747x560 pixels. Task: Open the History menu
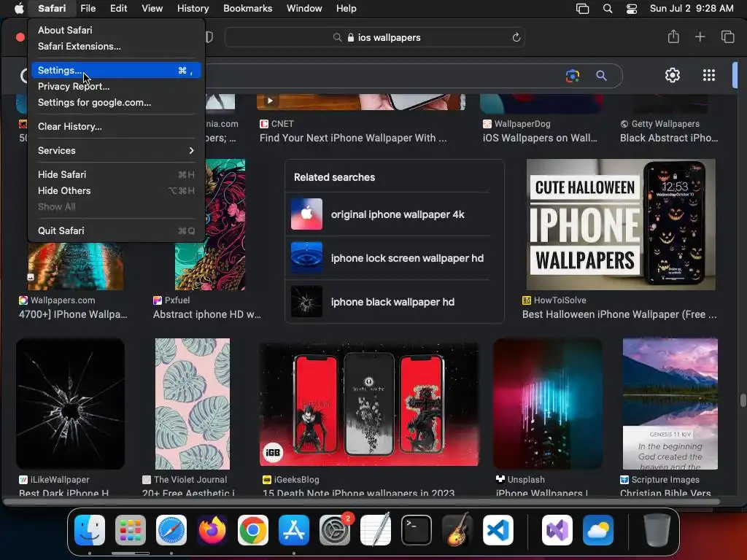click(193, 9)
